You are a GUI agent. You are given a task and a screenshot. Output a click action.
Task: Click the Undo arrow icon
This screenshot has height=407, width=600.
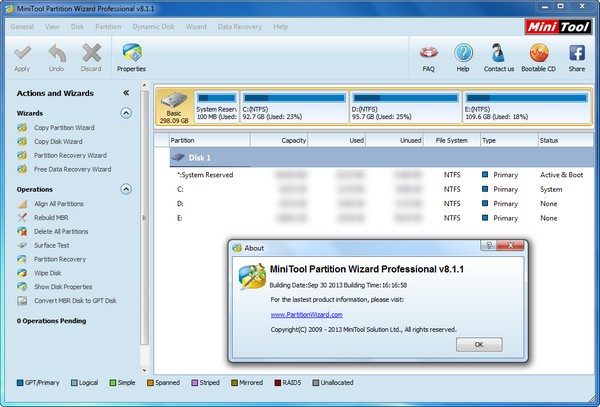57,53
